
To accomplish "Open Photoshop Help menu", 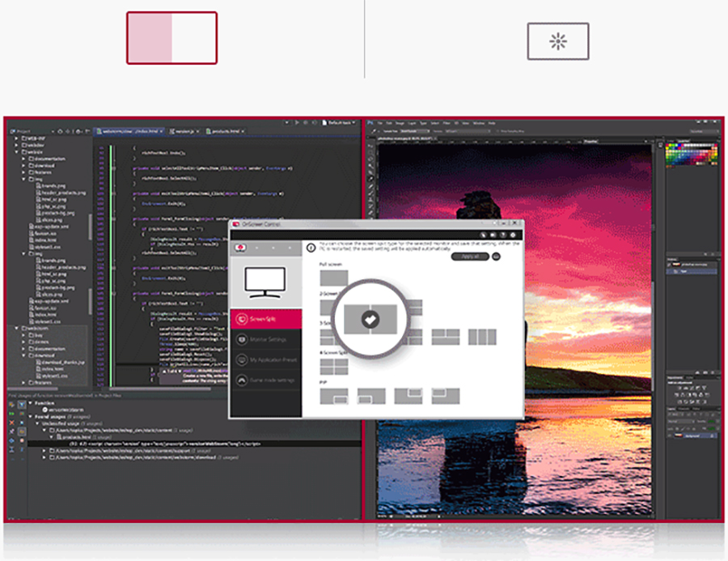I will click(491, 123).
